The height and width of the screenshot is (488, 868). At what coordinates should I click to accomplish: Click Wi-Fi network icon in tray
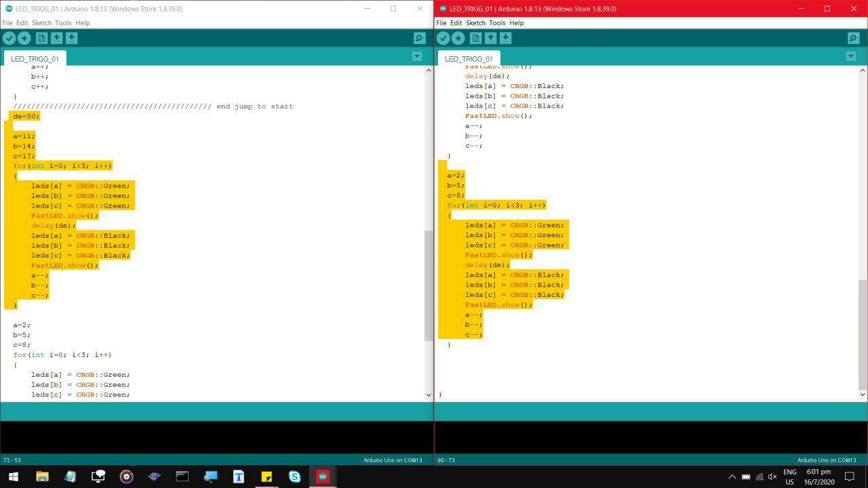tap(759, 476)
